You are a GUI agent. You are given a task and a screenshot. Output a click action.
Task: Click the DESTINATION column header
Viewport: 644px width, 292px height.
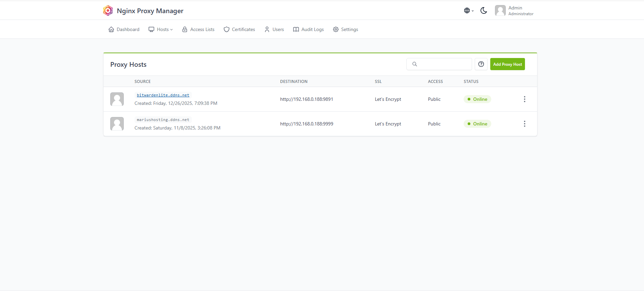click(x=294, y=81)
